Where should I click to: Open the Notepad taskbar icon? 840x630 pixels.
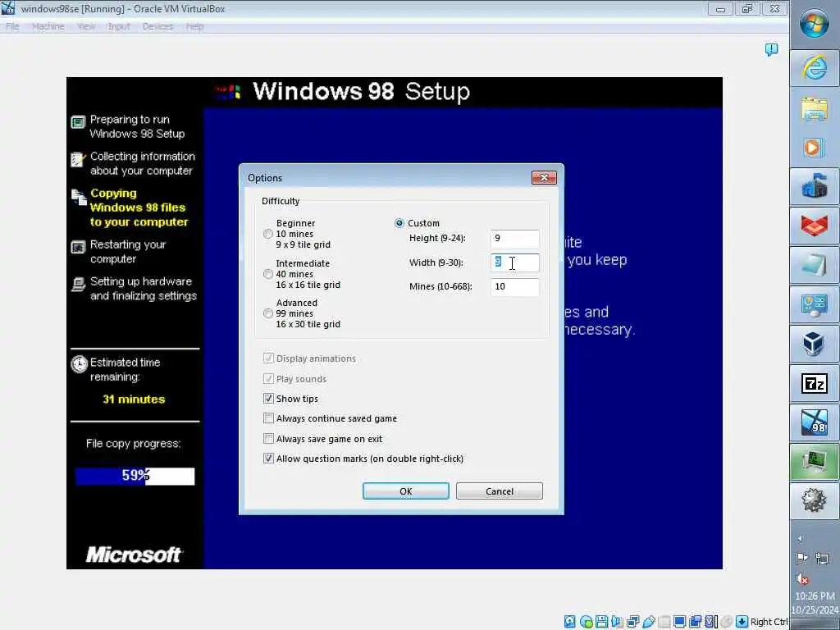pyautogui.click(x=815, y=266)
